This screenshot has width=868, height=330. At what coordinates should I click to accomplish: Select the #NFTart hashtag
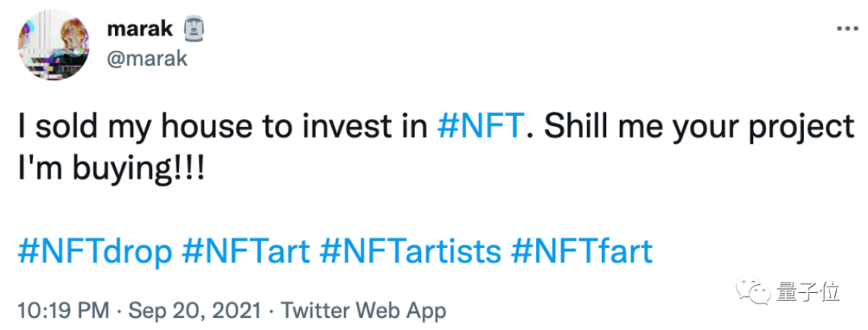pos(246,253)
